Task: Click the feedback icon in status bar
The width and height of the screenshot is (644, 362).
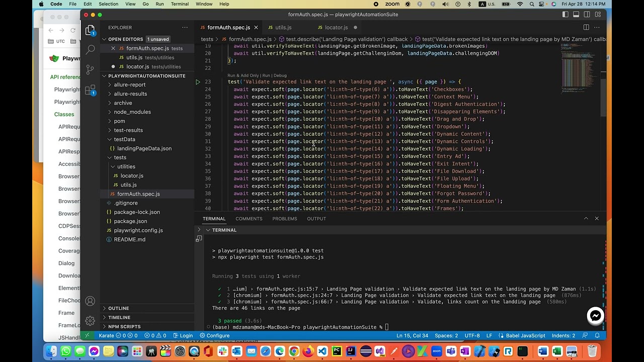Action: 585,335
